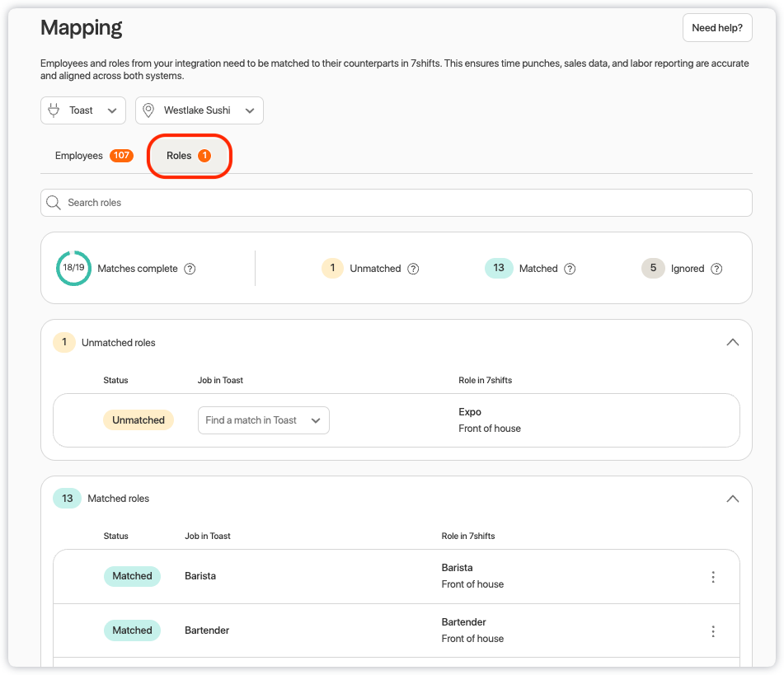Open three-dot menu for Bartender row

713,631
